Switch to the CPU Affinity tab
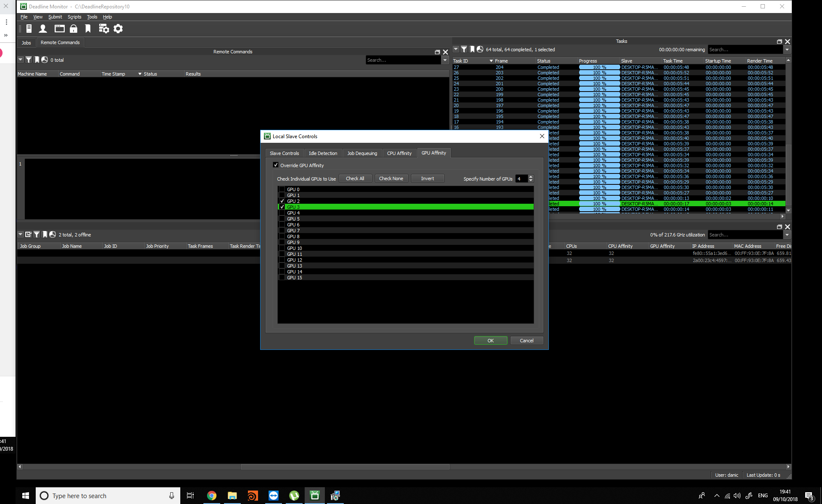Screen dimensions: 822x504 pos(399,153)
